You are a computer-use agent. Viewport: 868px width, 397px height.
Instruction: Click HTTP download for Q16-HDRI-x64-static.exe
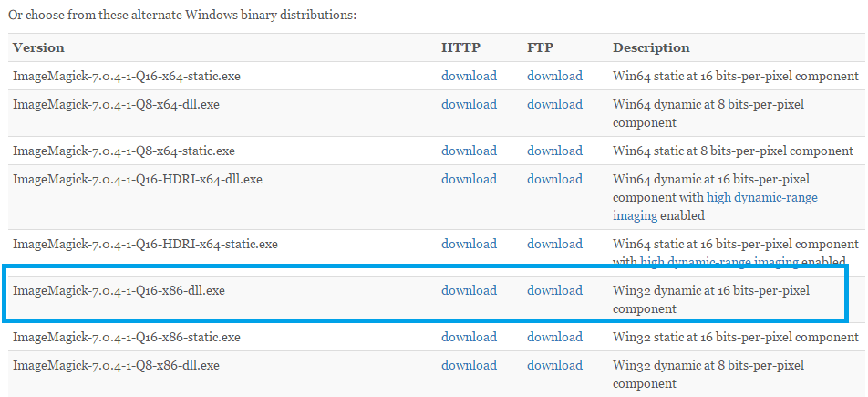(x=469, y=244)
